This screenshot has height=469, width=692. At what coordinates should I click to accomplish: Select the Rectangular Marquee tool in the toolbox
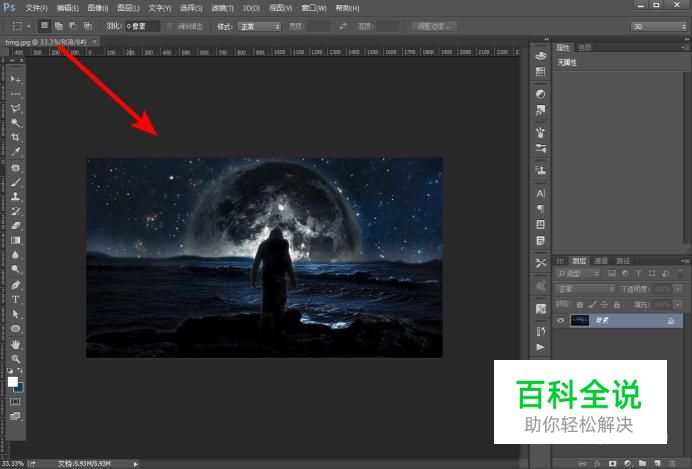[15, 94]
